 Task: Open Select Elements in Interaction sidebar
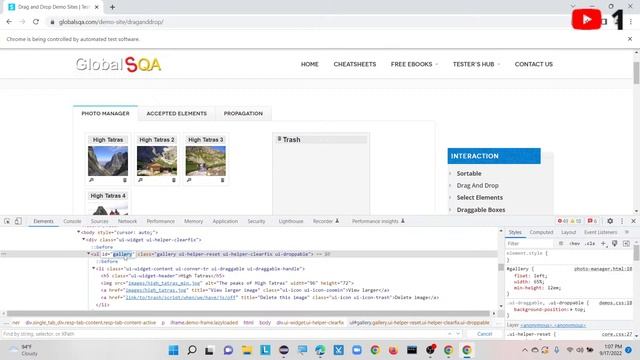tap(480, 197)
